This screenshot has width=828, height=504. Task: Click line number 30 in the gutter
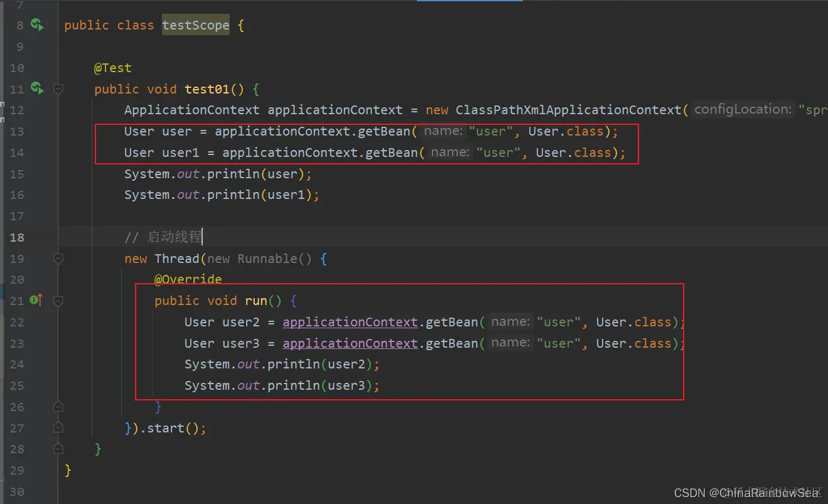pos(17,491)
